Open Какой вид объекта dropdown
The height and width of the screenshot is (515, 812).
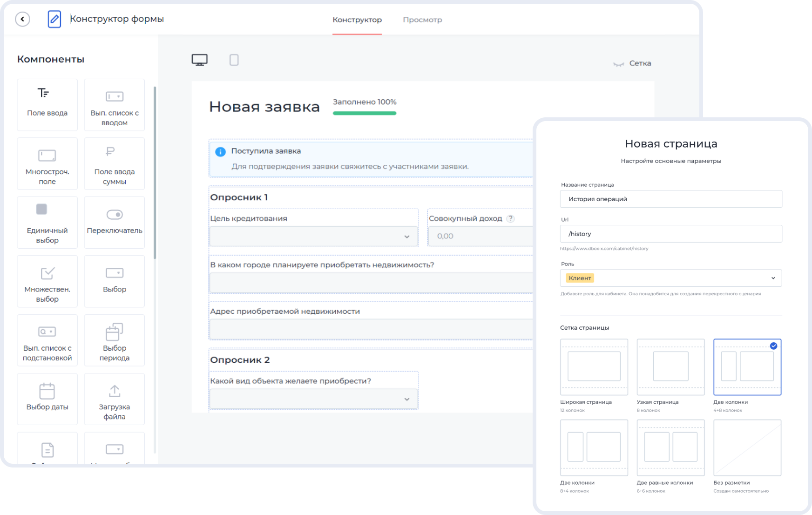(313, 399)
